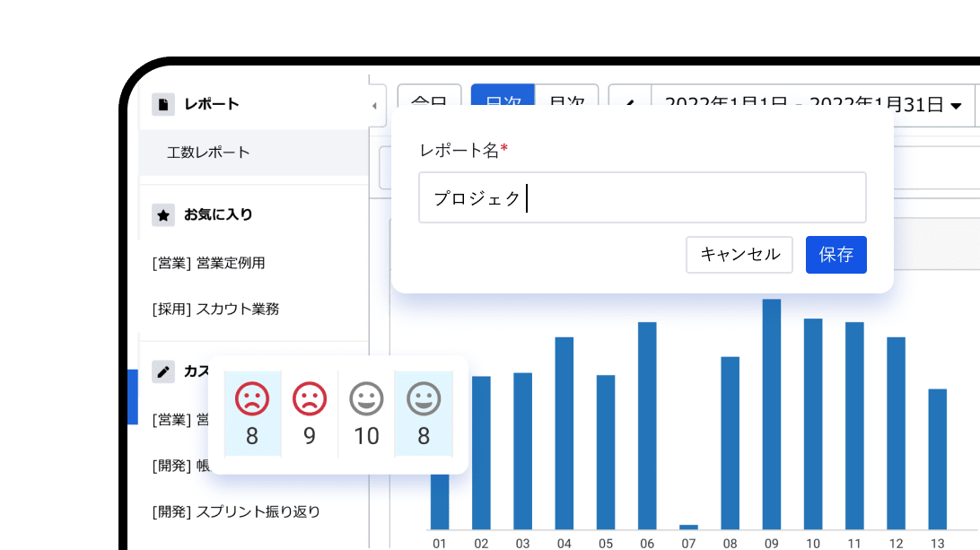Click the star icon beside お気に入り

pyautogui.click(x=162, y=214)
